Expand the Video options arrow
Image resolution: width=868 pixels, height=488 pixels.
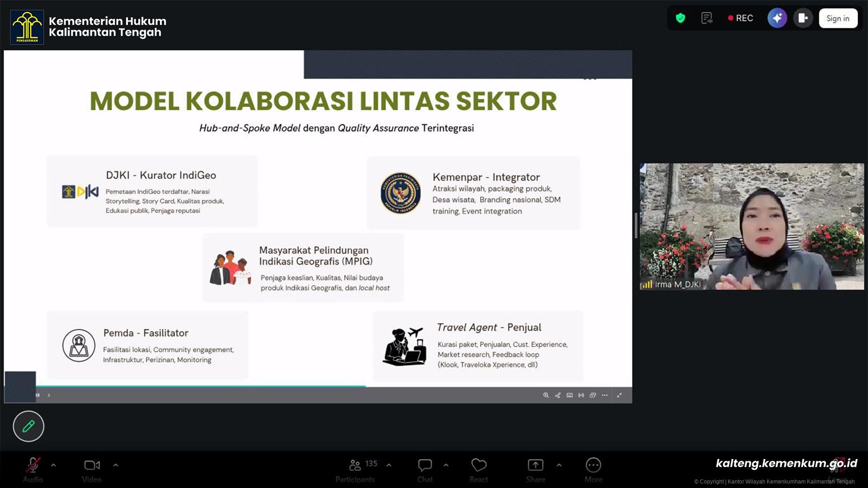click(116, 465)
